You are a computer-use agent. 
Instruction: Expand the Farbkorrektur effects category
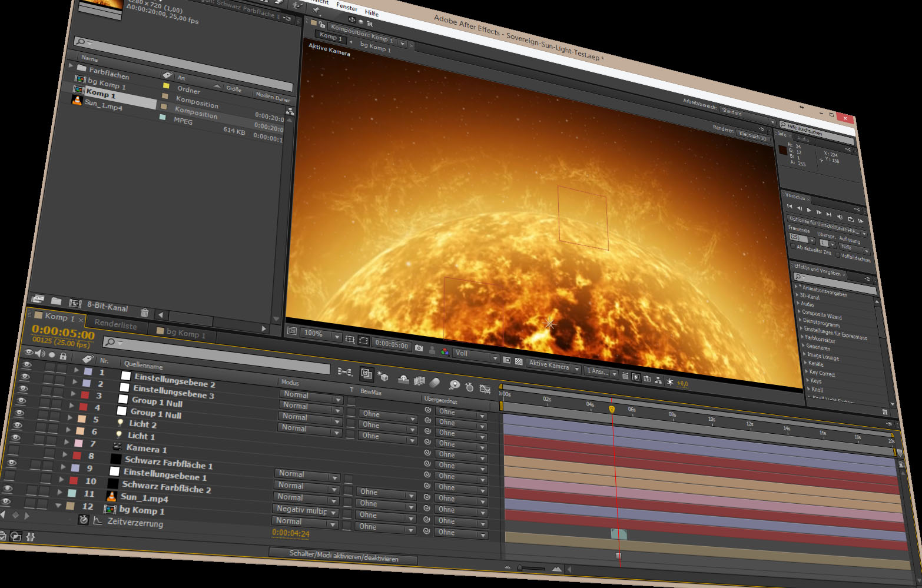click(x=801, y=337)
